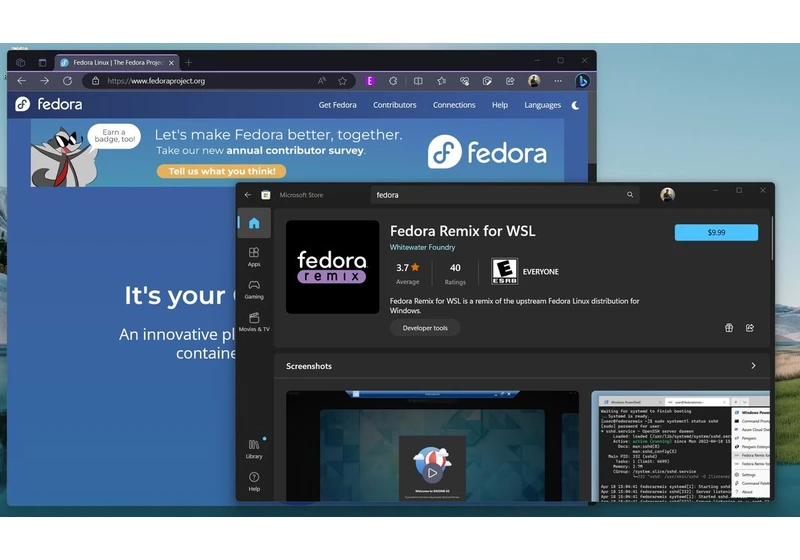Open Edge tab actions menu icon
Screen dimensions: 800x560
point(42,62)
